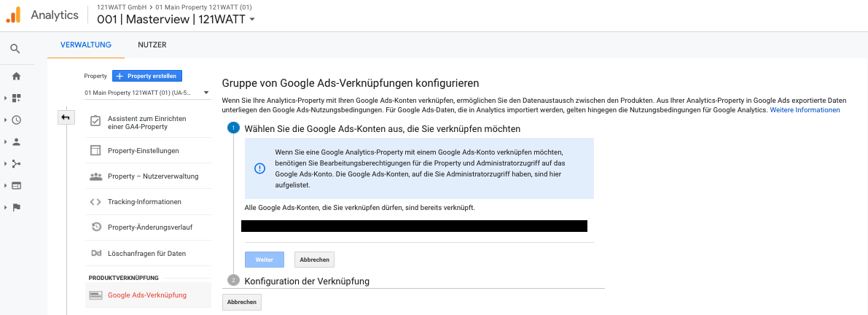Click the search magnifier icon in sidebar
Screen dimensions: 868x315
tap(15, 49)
